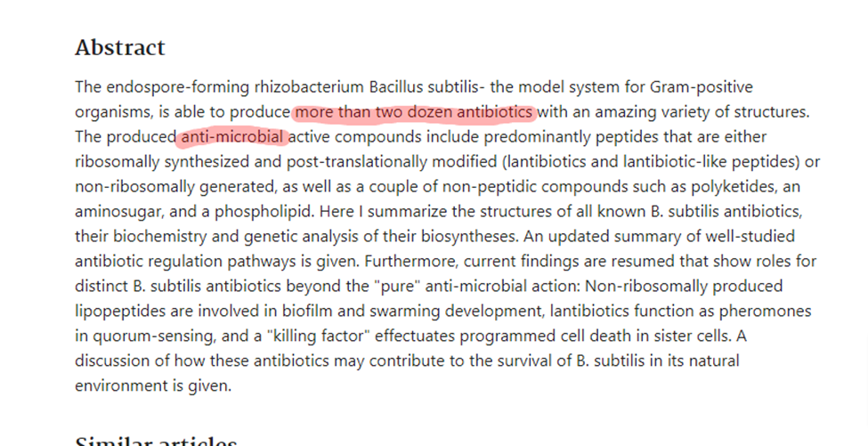Click the word "quorum-sensing"
Image resolution: width=868 pixels, height=446 pixels.
[143, 337]
